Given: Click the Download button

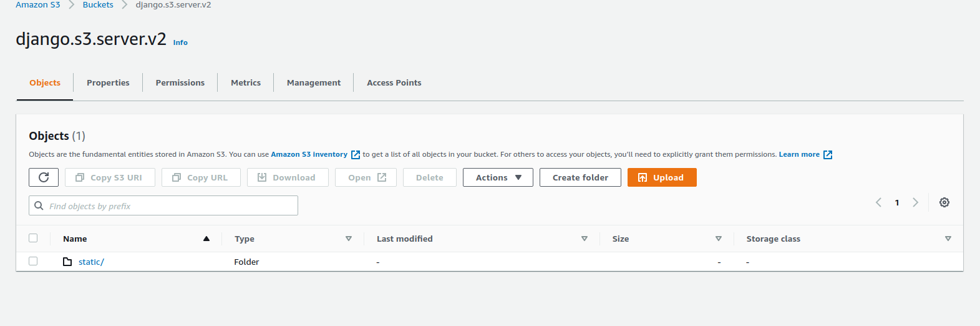Looking at the screenshot, I should (288, 177).
